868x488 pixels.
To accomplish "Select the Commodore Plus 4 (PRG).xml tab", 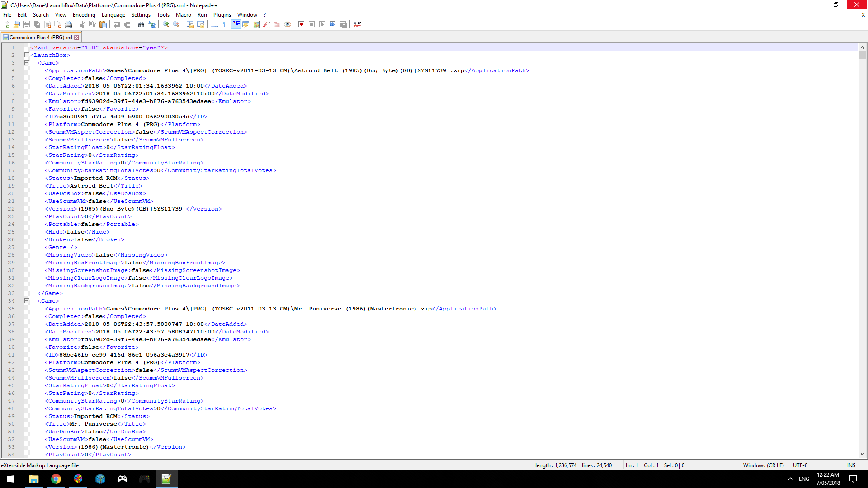I will click(40, 38).
